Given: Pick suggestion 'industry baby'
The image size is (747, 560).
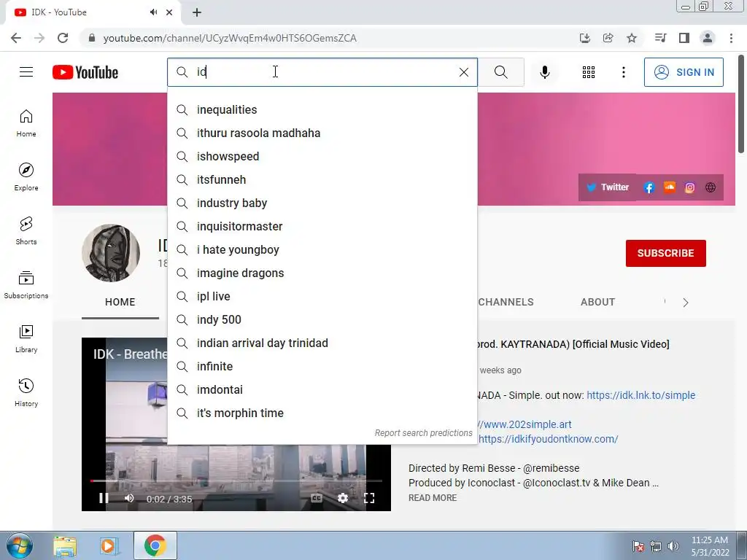Looking at the screenshot, I should [322, 203].
